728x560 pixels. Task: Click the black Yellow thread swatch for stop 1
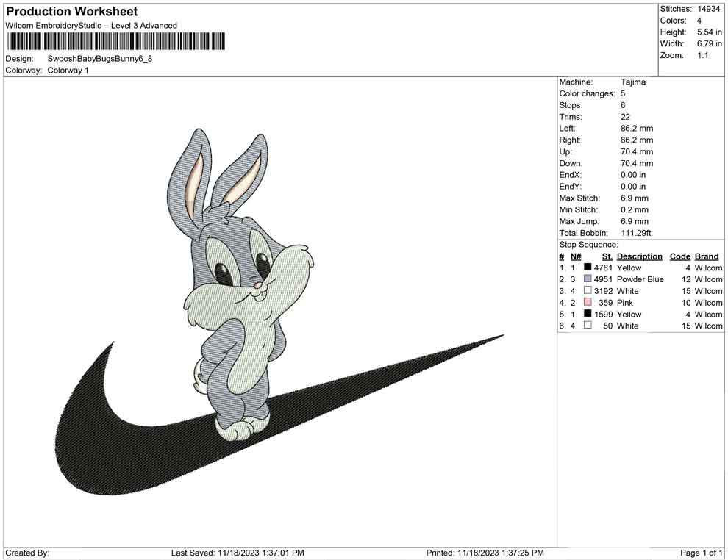point(587,268)
